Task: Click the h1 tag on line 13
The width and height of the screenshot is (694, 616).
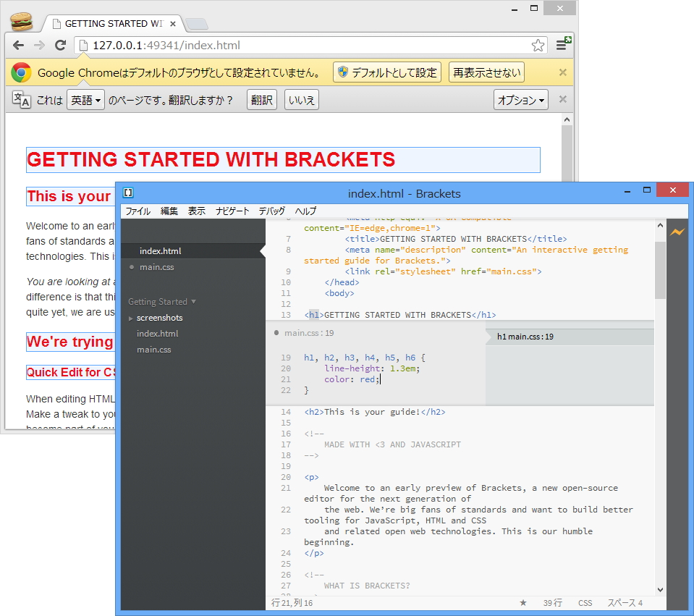Action: coord(313,315)
